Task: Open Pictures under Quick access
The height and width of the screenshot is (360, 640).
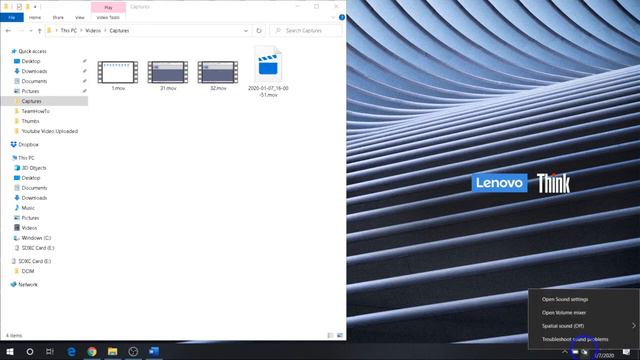Action: [x=30, y=91]
